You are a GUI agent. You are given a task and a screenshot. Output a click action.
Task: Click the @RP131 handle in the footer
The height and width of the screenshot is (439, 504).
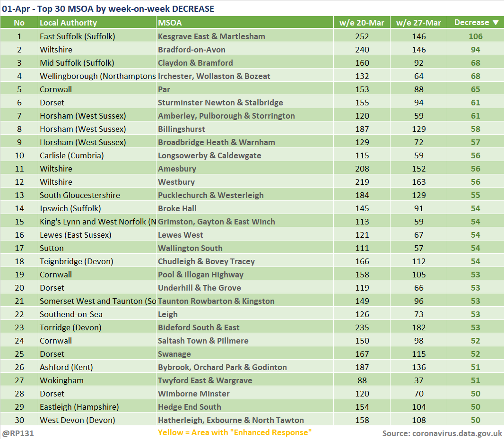18,433
